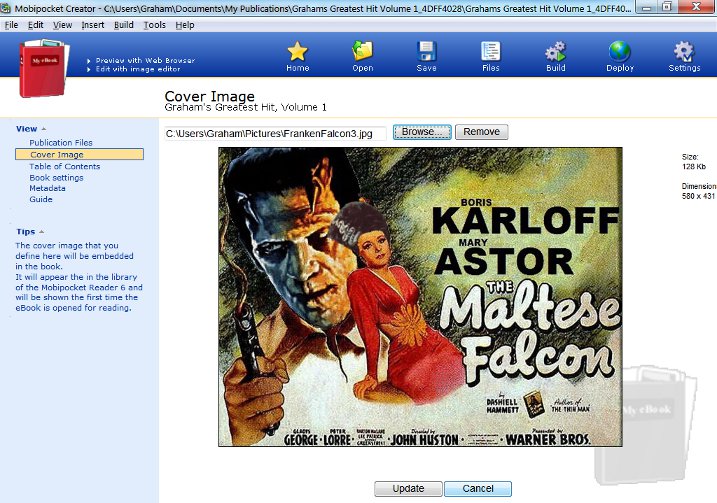
Task: Click the Browse button
Action: coord(422,132)
